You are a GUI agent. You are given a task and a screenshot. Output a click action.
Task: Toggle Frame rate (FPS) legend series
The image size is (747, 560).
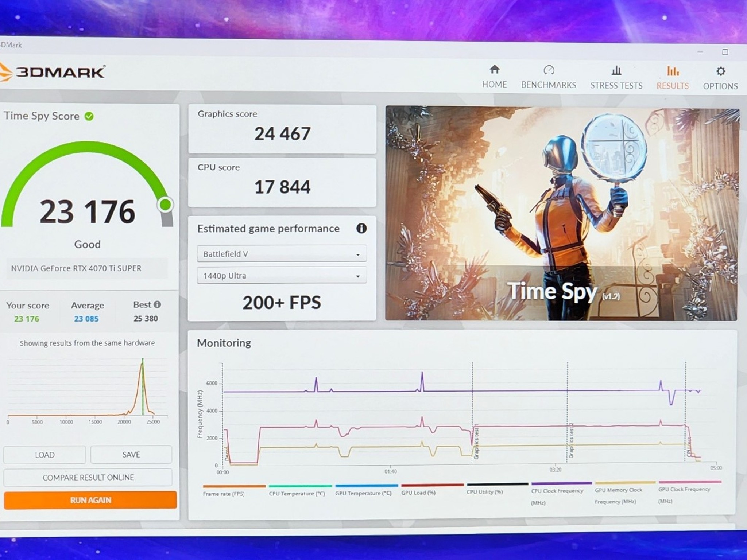(224, 494)
